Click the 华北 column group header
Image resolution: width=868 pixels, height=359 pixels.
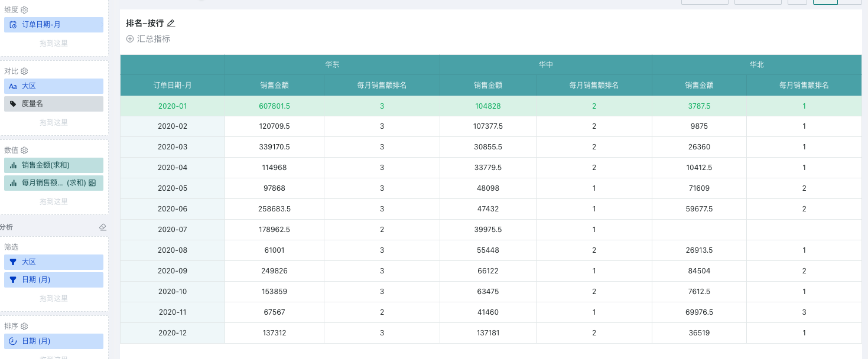pyautogui.click(x=756, y=65)
